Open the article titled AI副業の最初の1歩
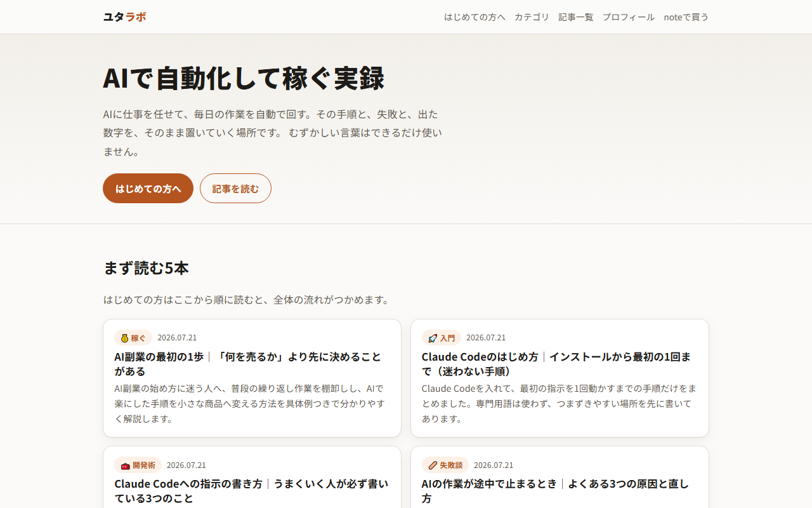The width and height of the screenshot is (812, 508). [248, 364]
